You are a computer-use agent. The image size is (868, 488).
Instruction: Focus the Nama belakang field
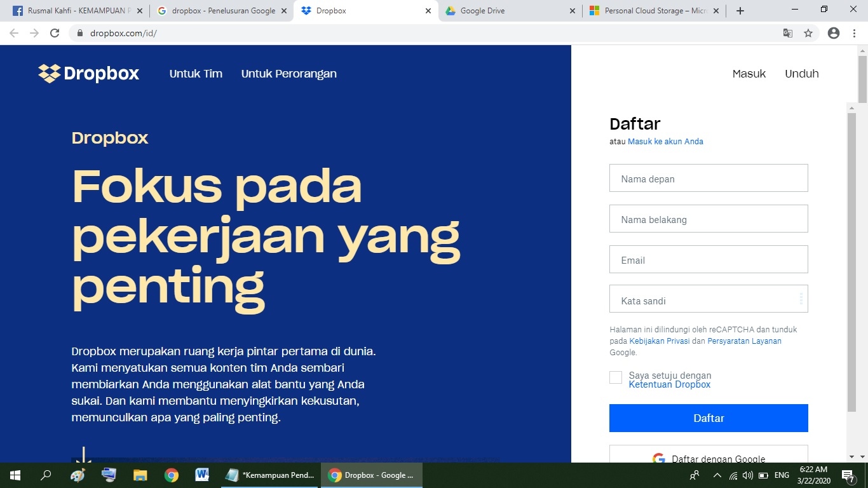pyautogui.click(x=709, y=219)
